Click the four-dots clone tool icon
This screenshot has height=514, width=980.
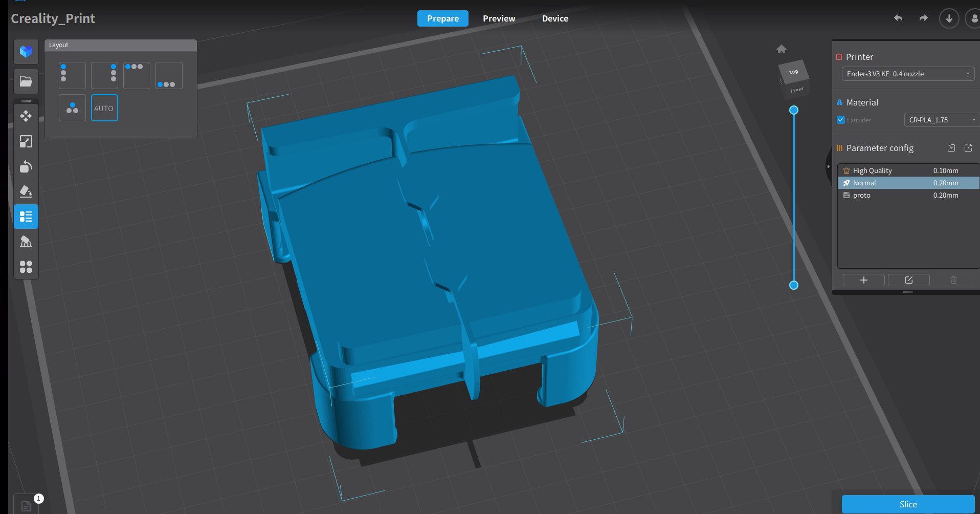coord(26,267)
